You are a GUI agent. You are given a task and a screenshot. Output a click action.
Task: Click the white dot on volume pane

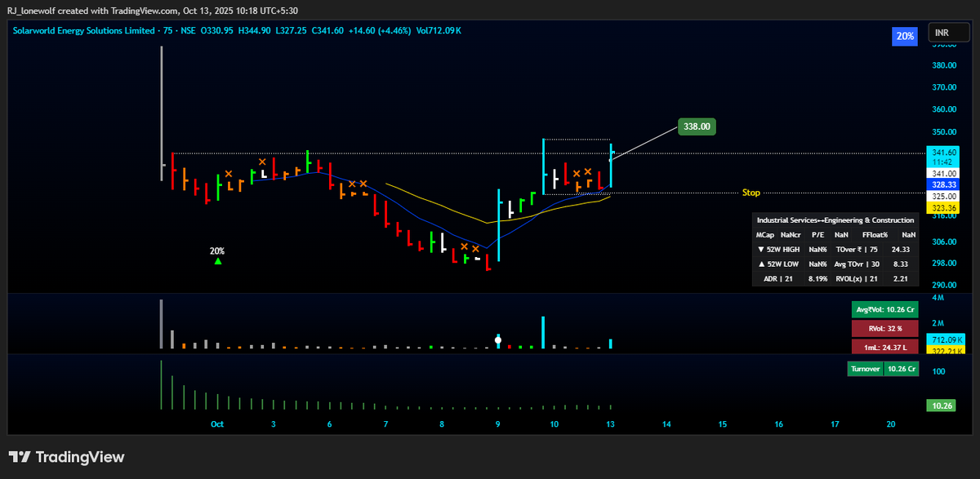pos(498,340)
